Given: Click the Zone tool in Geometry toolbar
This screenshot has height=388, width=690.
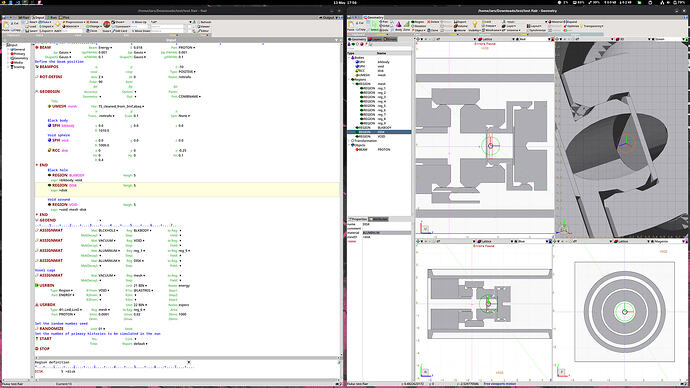Looking at the screenshot, I should (406, 25).
